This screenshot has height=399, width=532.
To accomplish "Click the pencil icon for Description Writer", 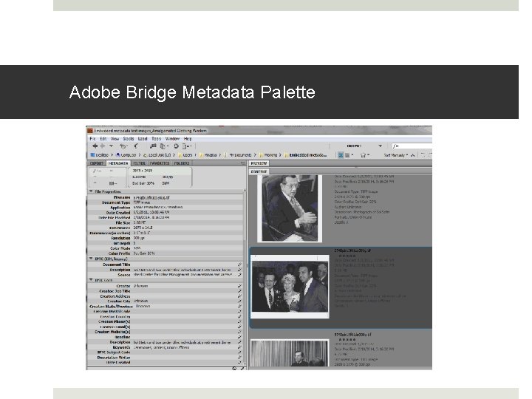I will pos(239,358).
